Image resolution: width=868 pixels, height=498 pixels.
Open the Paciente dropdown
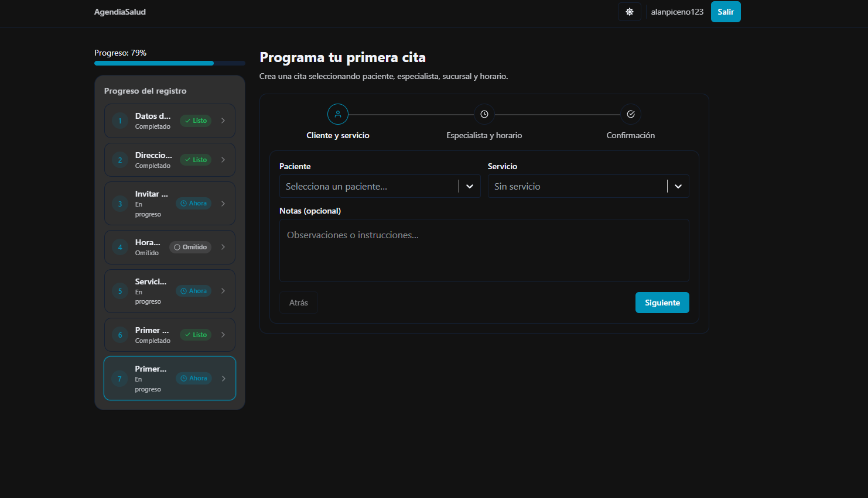click(380, 187)
